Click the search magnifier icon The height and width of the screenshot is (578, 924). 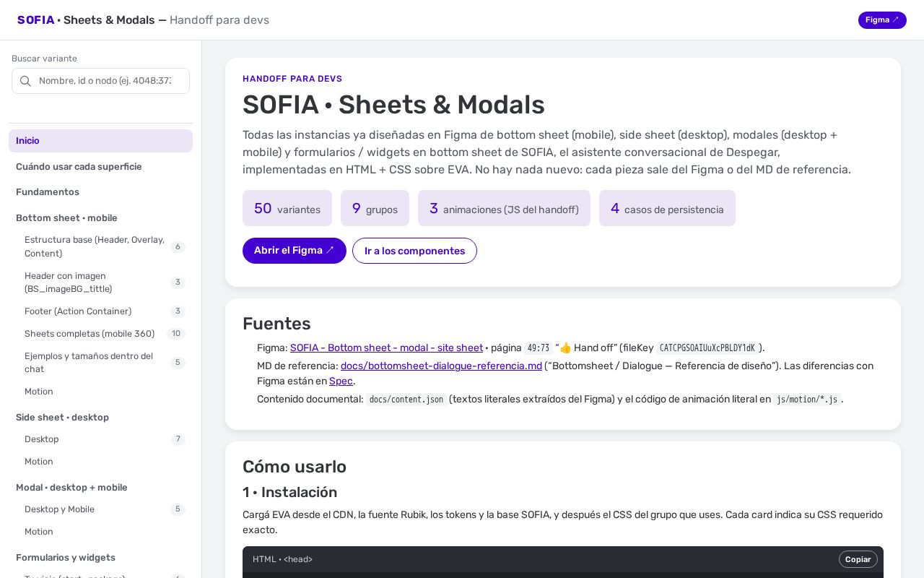pyautogui.click(x=25, y=81)
